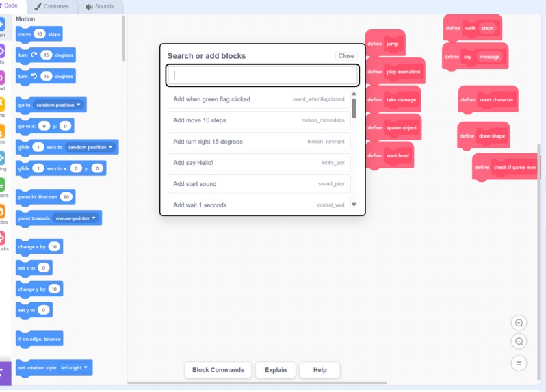
Task: Click value field in set y to block
Action: pyautogui.click(x=44, y=310)
